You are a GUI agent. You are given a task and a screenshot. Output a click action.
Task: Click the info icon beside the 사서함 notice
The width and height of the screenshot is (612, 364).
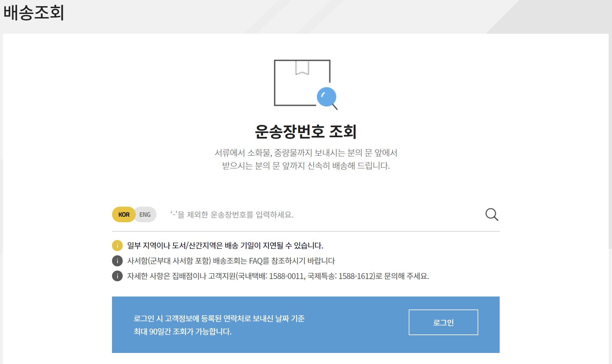click(117, 261)
